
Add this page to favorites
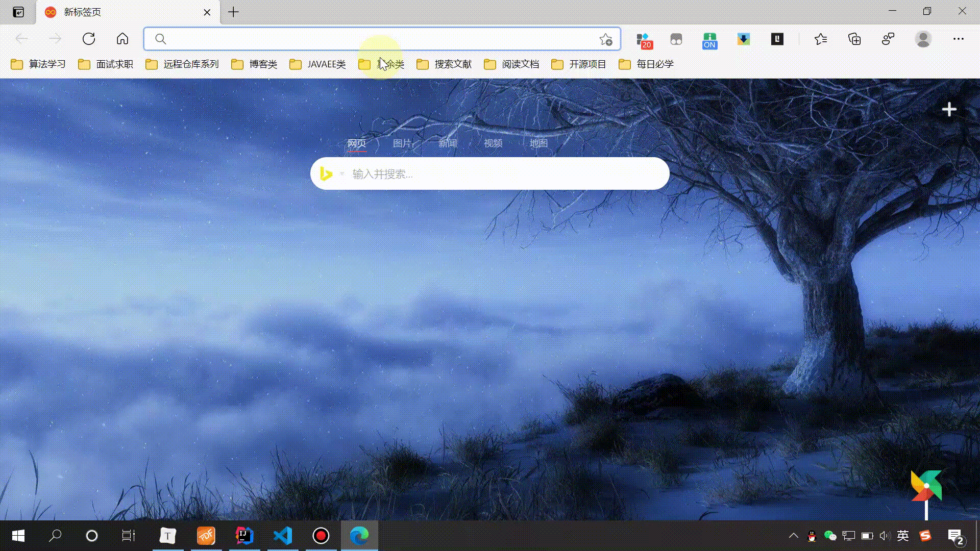[x=606, y=39]
